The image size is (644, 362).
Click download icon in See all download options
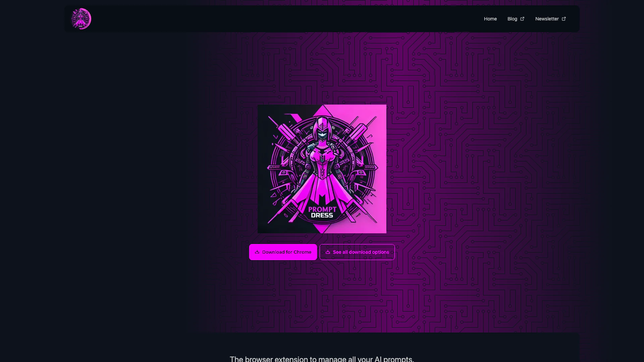click(328, 252)
